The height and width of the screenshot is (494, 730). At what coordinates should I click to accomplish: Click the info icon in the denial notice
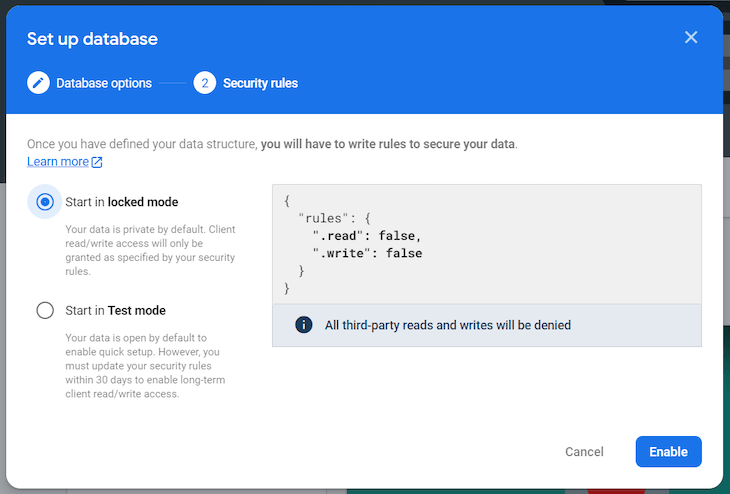tap(303, 325)
